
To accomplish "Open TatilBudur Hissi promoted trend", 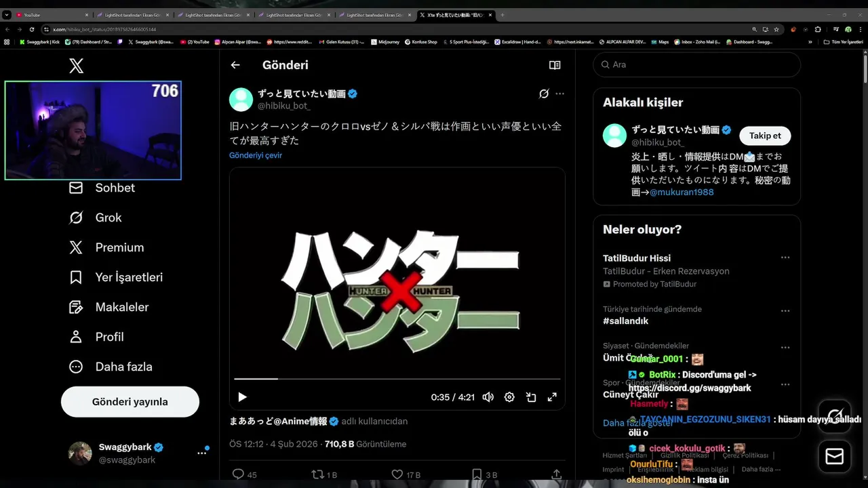I will [637, 258].
